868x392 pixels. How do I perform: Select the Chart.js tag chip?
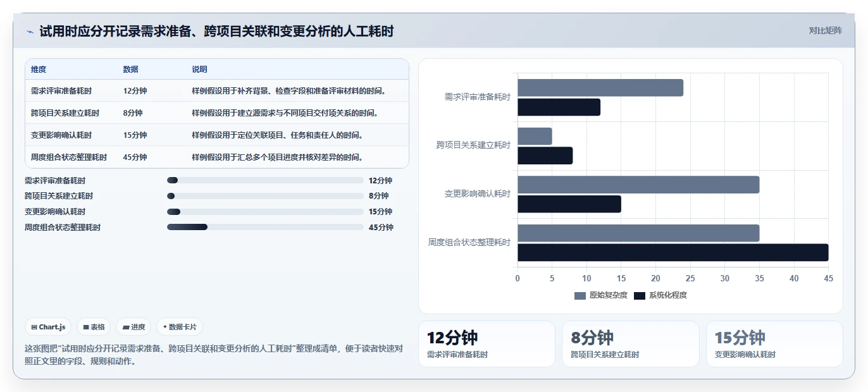48,327
